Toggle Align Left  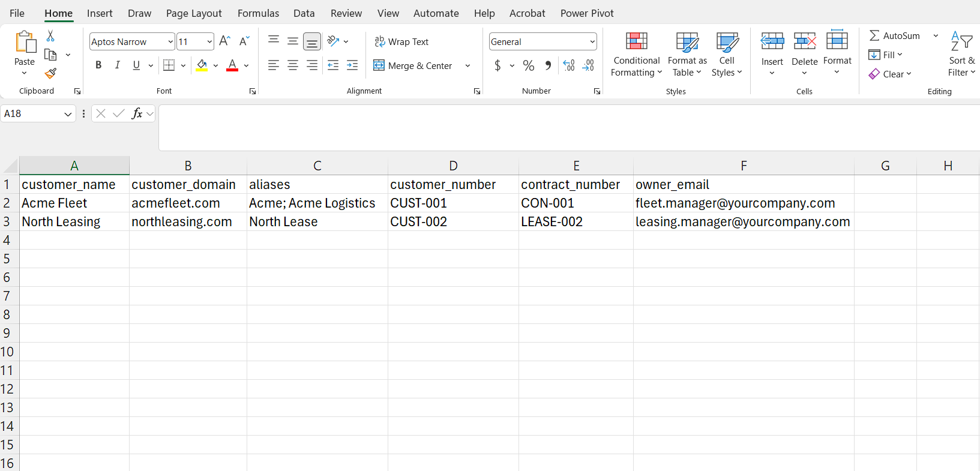tap(274, 65)
